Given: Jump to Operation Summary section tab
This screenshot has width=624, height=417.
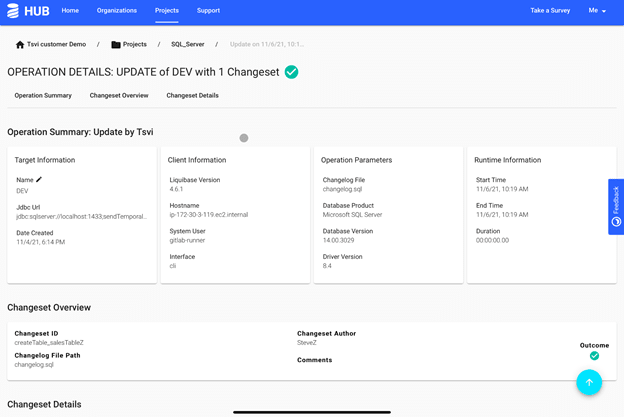Looking at the screenshot, I should 43,95.
